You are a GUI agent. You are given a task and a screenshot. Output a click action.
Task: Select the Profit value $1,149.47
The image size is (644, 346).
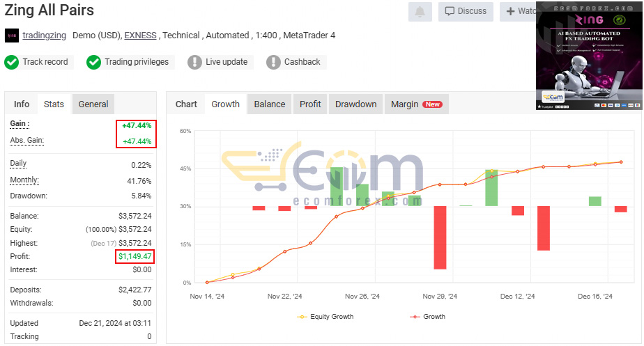pyautogui.click(x=135, y=256)
